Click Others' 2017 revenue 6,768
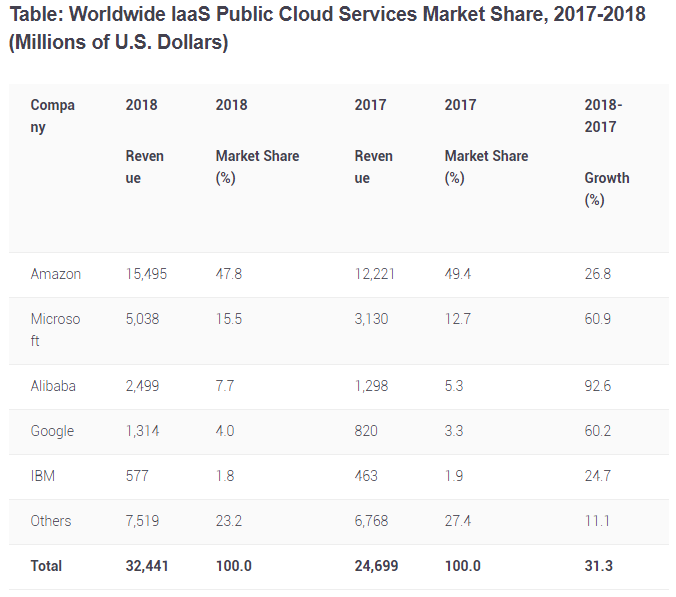Viewport: 676px width, 597px height. (371, 521)
